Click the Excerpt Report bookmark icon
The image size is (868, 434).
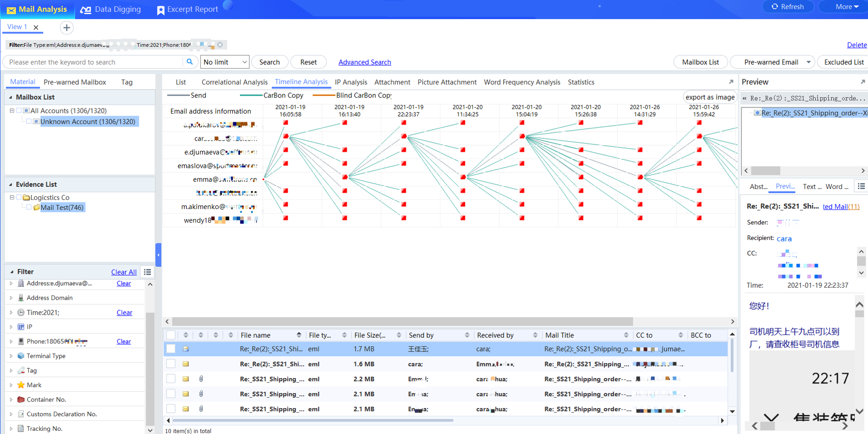pos(161,10)
